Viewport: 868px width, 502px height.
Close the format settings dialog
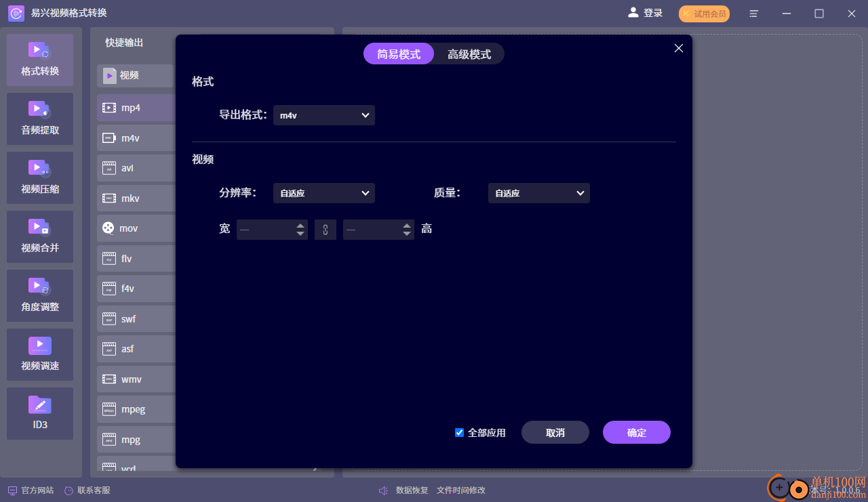[679, 48]
